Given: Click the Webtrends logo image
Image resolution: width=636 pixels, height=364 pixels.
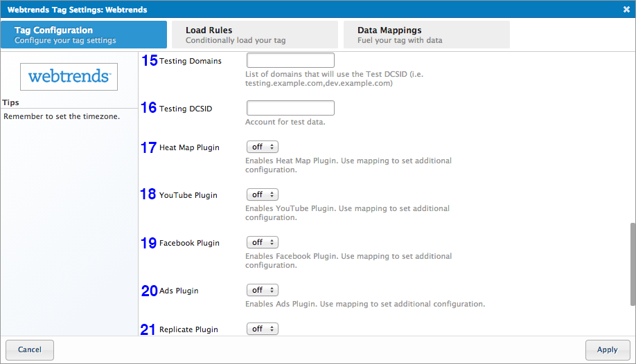Looking at the screenshot, I should pyautogui.click(x=69, y=76).
